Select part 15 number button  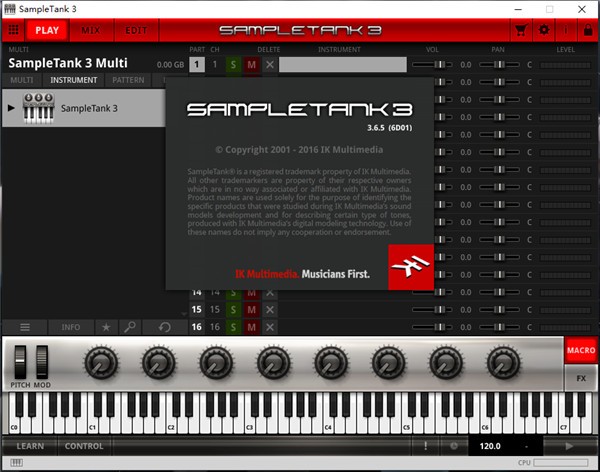(197, 309)
